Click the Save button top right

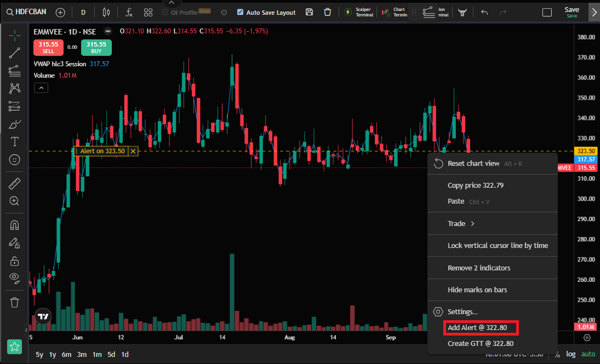[572, 12]
